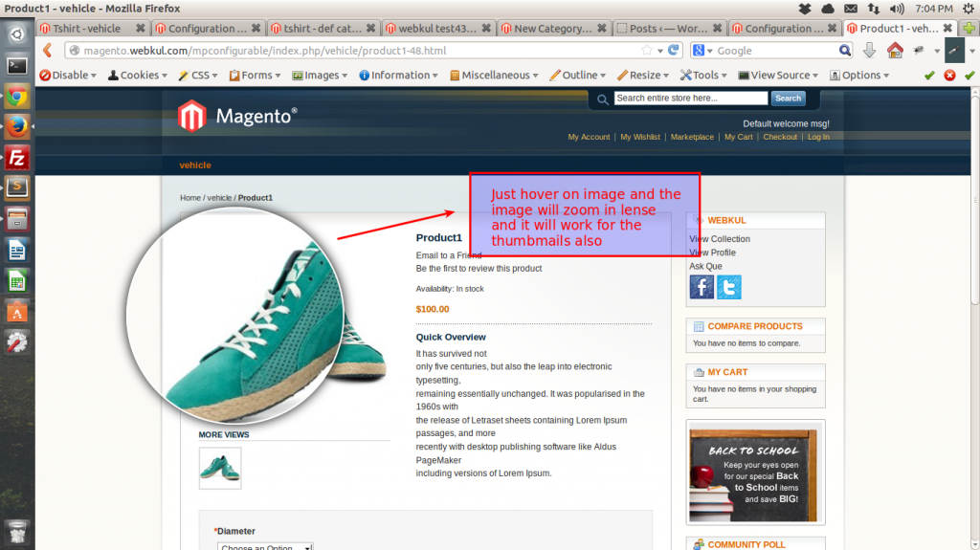Image resolution: width=980 pixels, height=550 pixels.
Task: Click the volume indicator icon
Action: click(x=897, y=8)
